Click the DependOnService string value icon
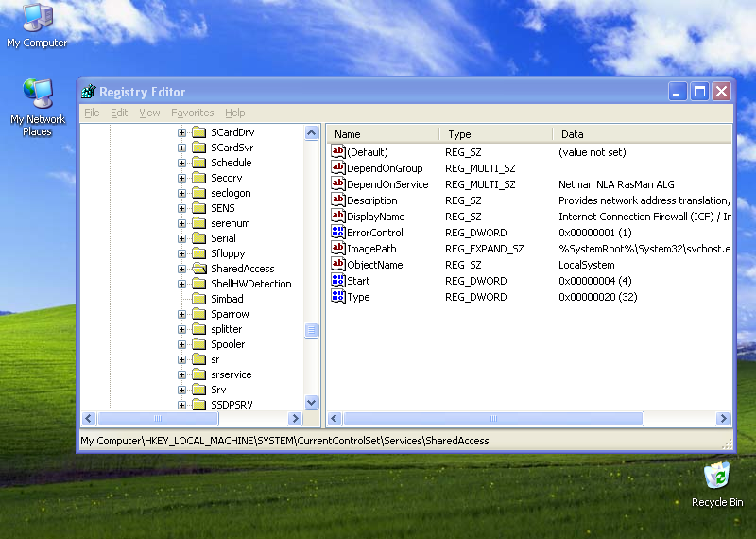Image resolution: width=756 pixels, height=539 pixels. [338, 183]
